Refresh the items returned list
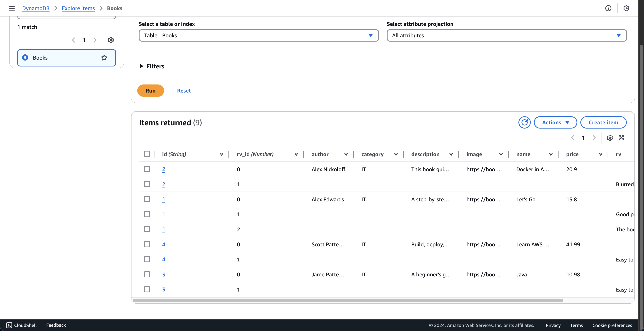 [x=525, y=122]
